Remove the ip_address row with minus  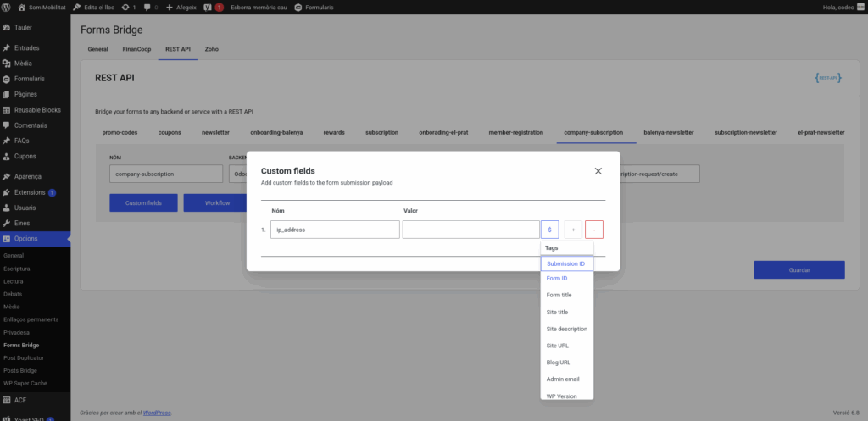pos(594,230)
